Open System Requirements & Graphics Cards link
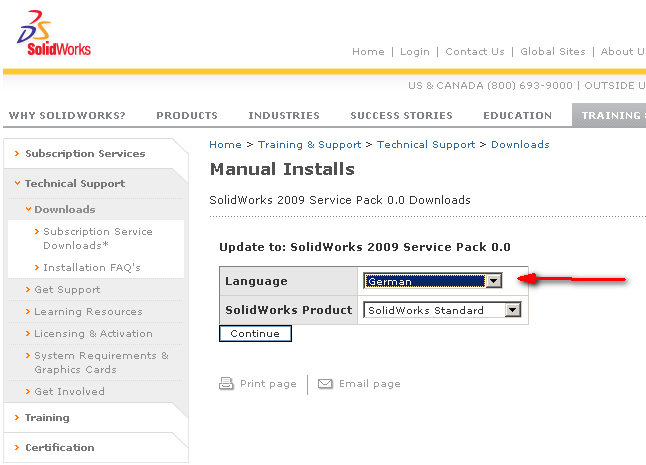Image resolution: width=646 pixels, height=465 pixels. [x=101, y=362]
